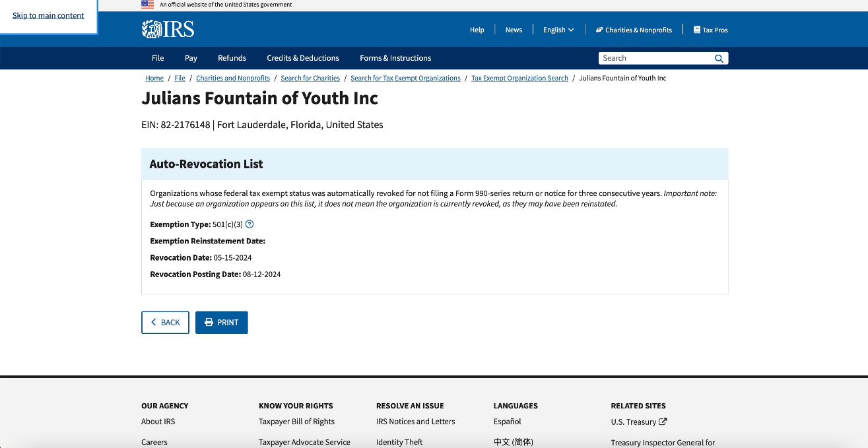This screenshot has height=448, width=868.
Task: Click the help icon next to 501(c)(3)
Action: pyautogui.click(x=250, y=224)
